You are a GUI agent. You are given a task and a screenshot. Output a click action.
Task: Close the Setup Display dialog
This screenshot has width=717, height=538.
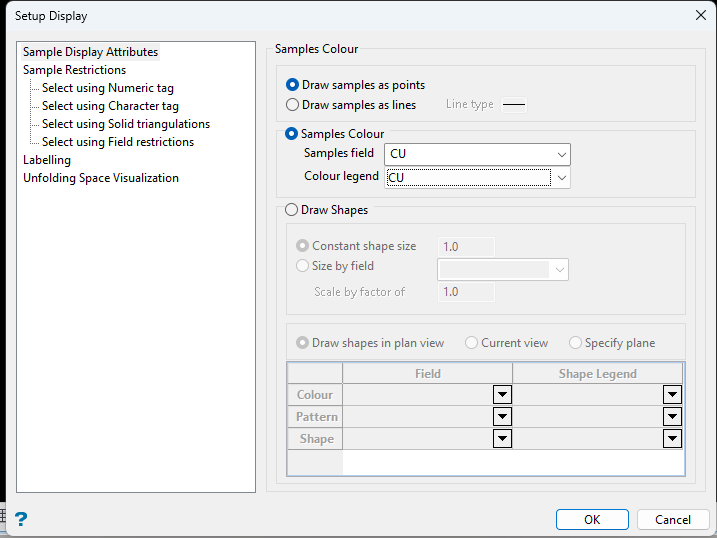click(x=701, y=15)
